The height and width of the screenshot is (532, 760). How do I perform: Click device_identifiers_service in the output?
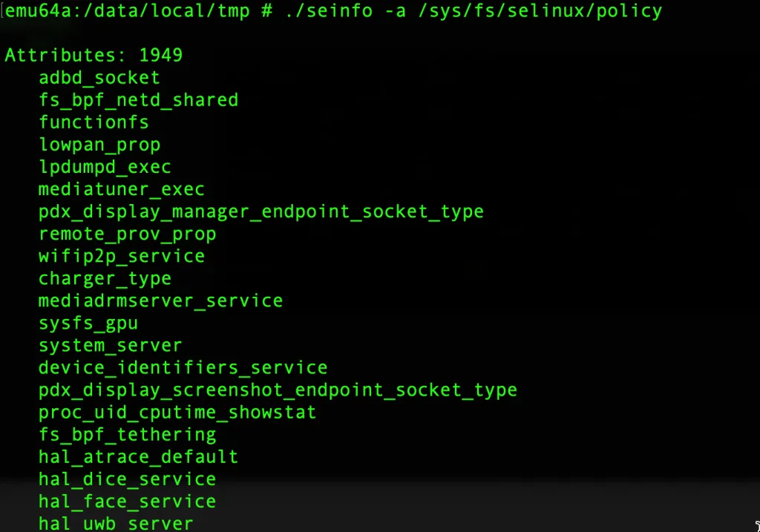[183, 367]
